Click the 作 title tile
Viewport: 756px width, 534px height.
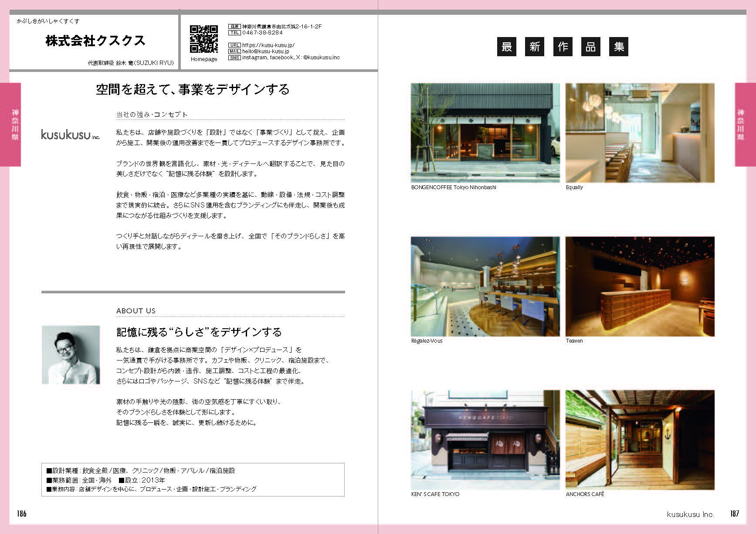(x=563, y=47)
